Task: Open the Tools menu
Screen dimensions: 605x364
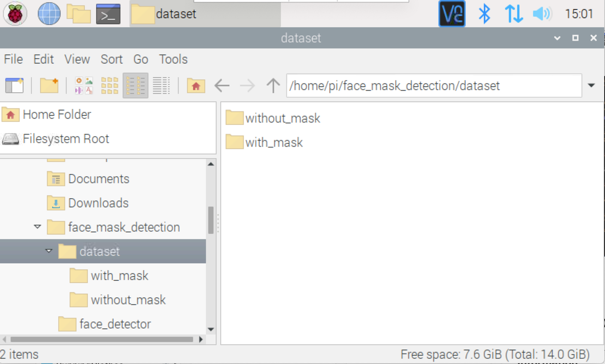Action: pyautogui.click(x=173, y=59)
